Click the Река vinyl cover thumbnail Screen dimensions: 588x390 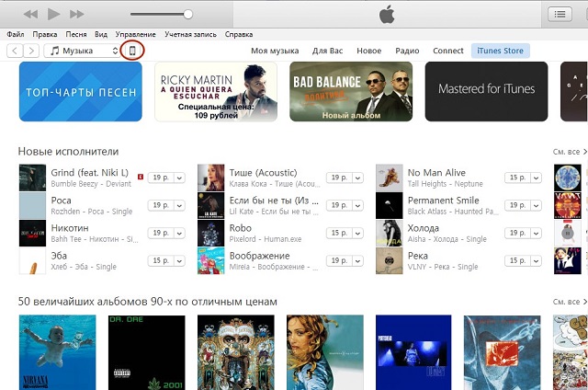coord(390,260)
